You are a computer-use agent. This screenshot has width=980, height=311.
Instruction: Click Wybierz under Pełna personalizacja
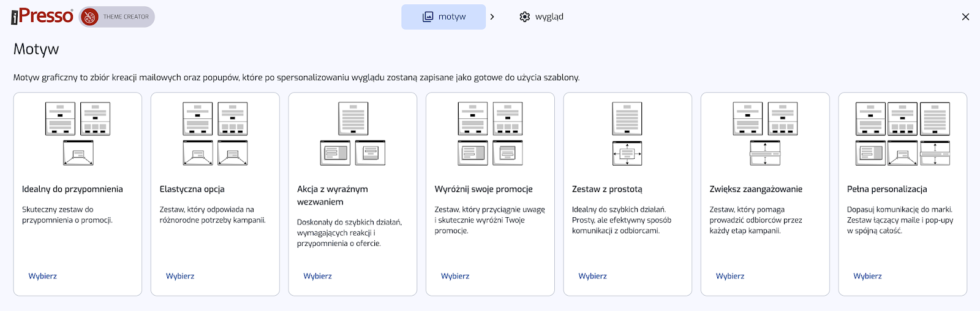click(867, 276)
